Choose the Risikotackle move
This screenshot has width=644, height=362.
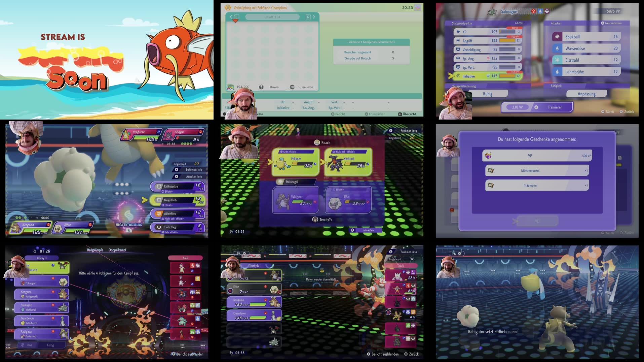(177, 187)
